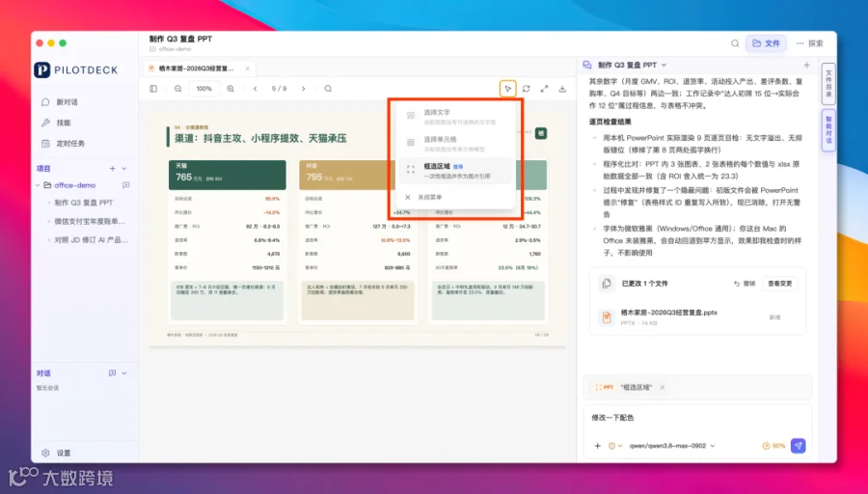The height and width of the screenshot is (494, 868).
Task: Click the 5 / 9 page indicator
Action: tap(279, 89)
